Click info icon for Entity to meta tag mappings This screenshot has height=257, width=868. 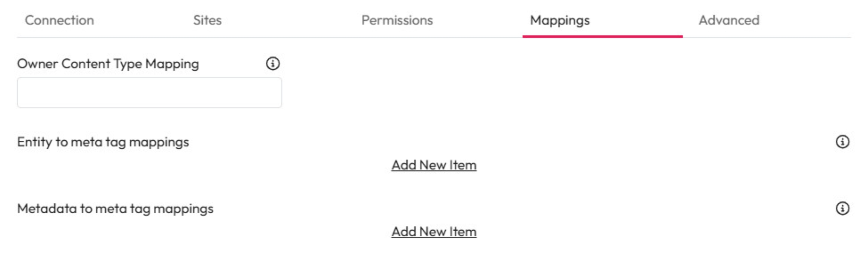[842, 142]
